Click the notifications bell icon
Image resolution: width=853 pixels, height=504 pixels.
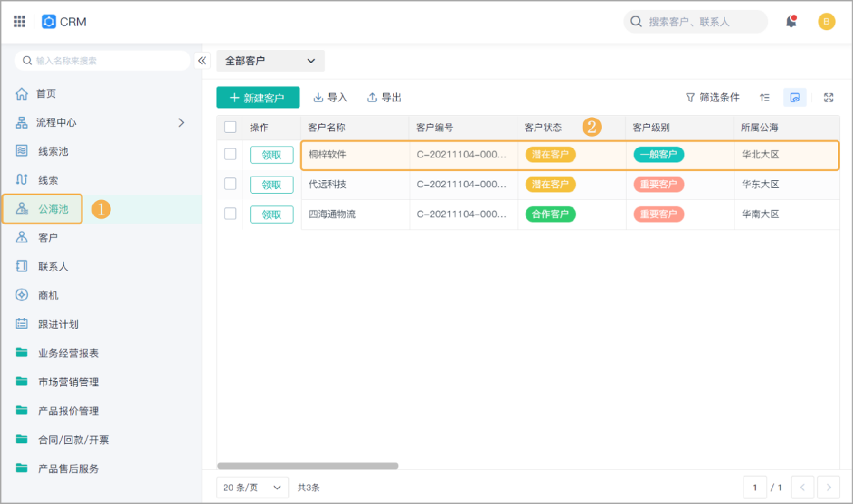click(791, 21)
